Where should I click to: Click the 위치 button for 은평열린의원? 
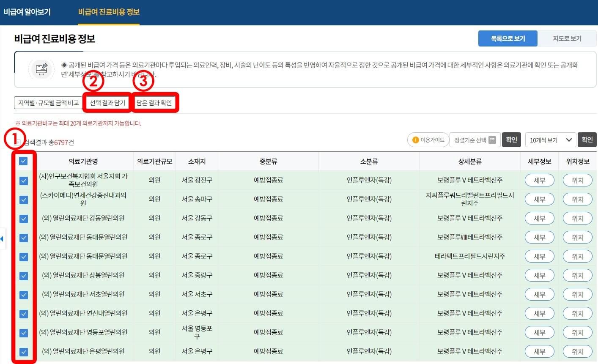tap(577, 351)
